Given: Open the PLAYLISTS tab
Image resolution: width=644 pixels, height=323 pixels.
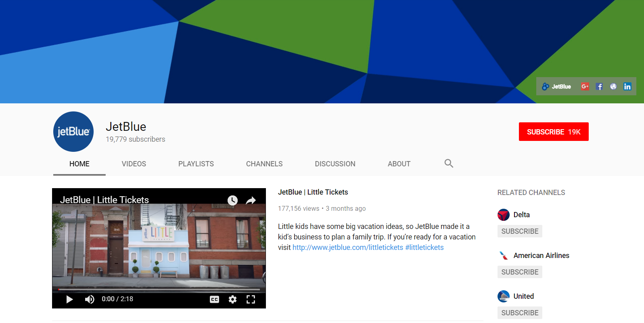Looking at the screenshot, I should coord(196,164).
